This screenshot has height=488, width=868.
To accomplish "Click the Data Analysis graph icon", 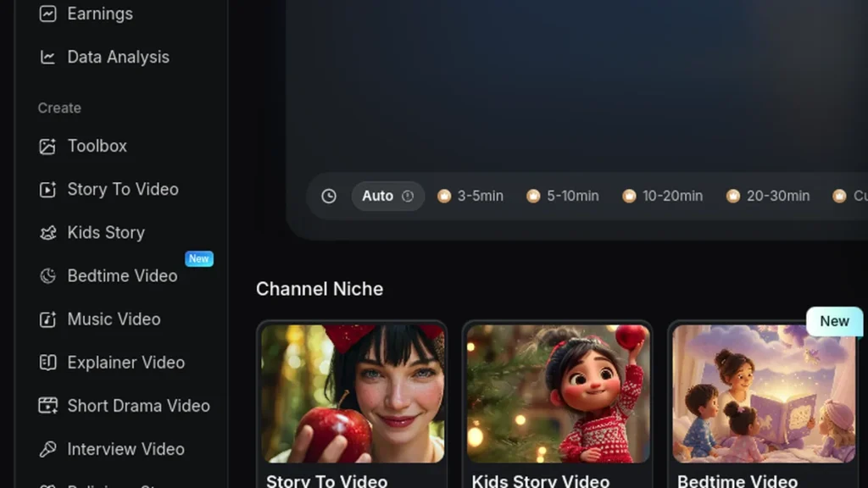I will 47,57.
